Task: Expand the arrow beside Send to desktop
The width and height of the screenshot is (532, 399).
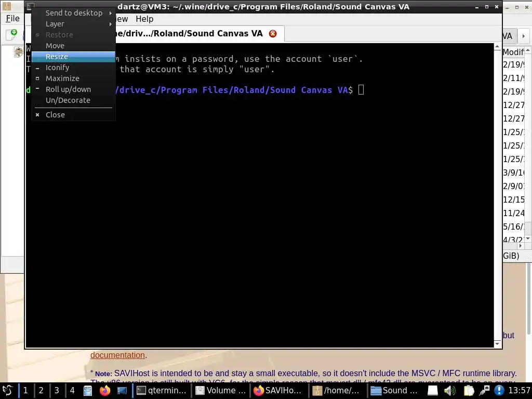Action: 110,13
